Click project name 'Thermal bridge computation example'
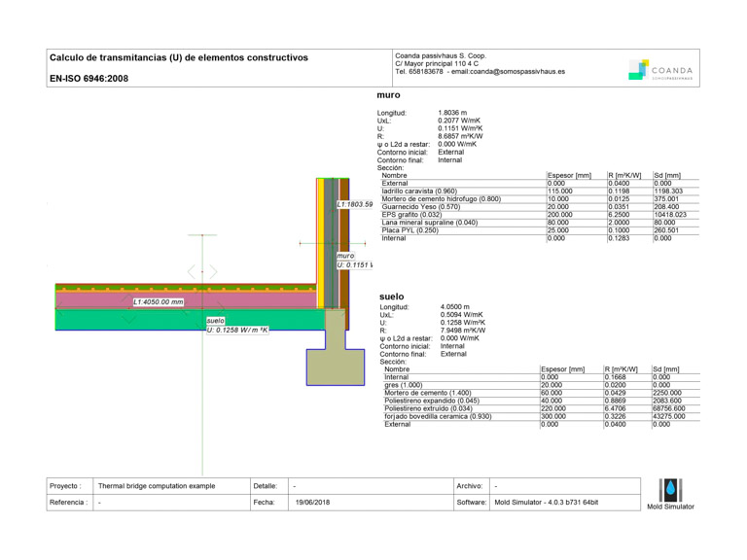 (x=157, y=486)
